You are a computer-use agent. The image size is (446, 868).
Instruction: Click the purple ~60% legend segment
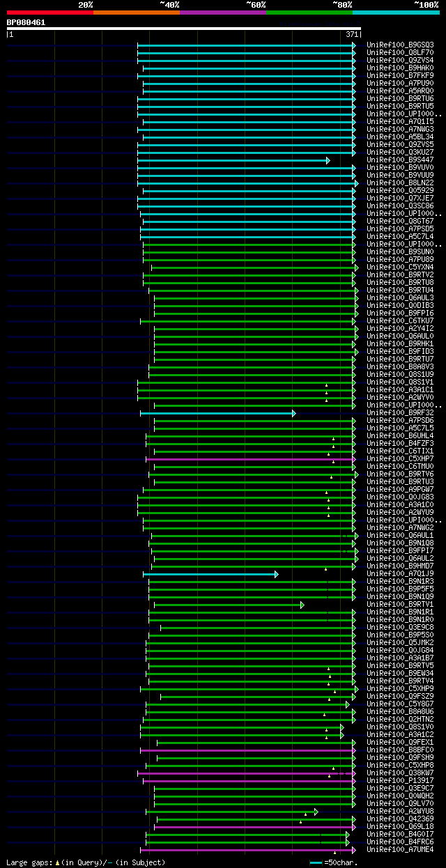pyautogui.click(x=223, y=12)
